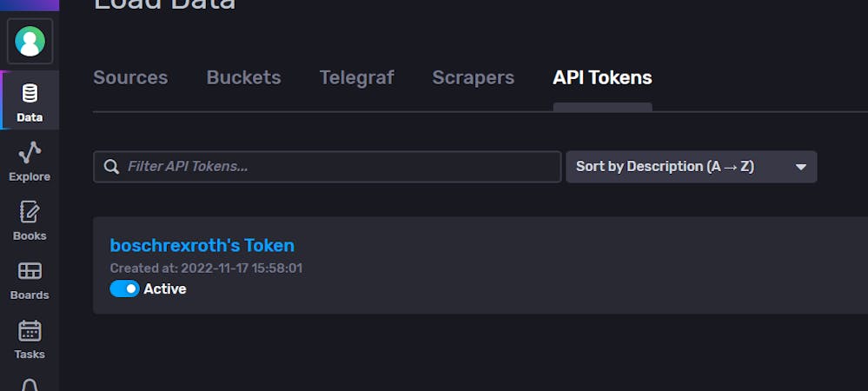Open the Explore graph icon
This screenshot has height=391, width=868.
(30, 152)
